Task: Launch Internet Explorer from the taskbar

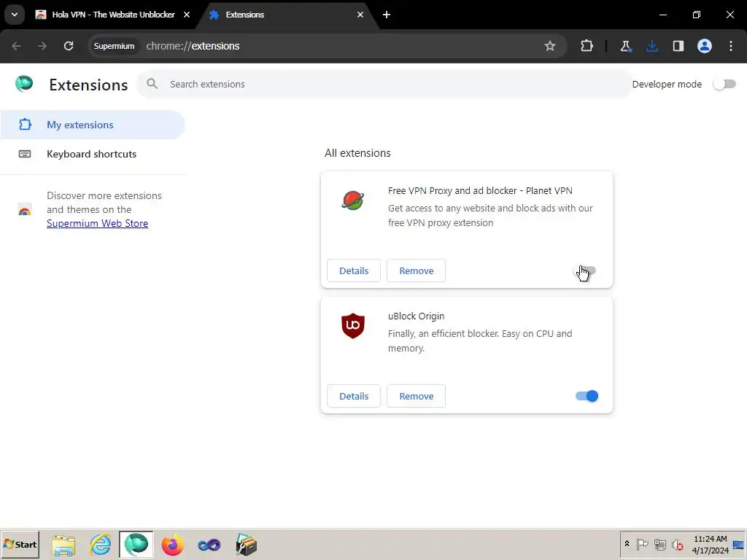Action: (x=101, y=545)
